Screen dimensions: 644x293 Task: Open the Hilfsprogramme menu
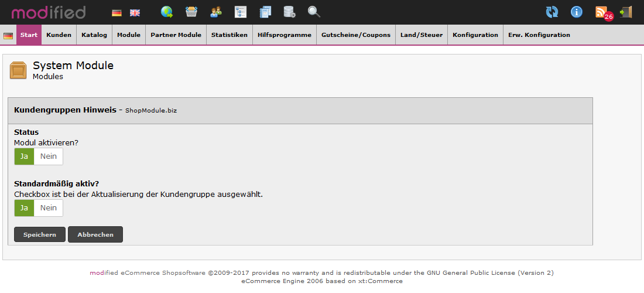pyautogui.click(x=285, y=35)
